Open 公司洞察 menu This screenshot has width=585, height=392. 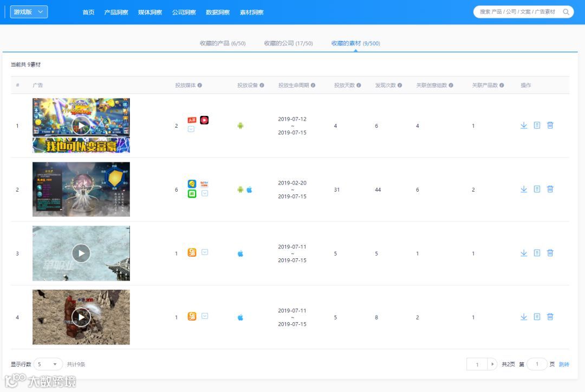[184, 12]
